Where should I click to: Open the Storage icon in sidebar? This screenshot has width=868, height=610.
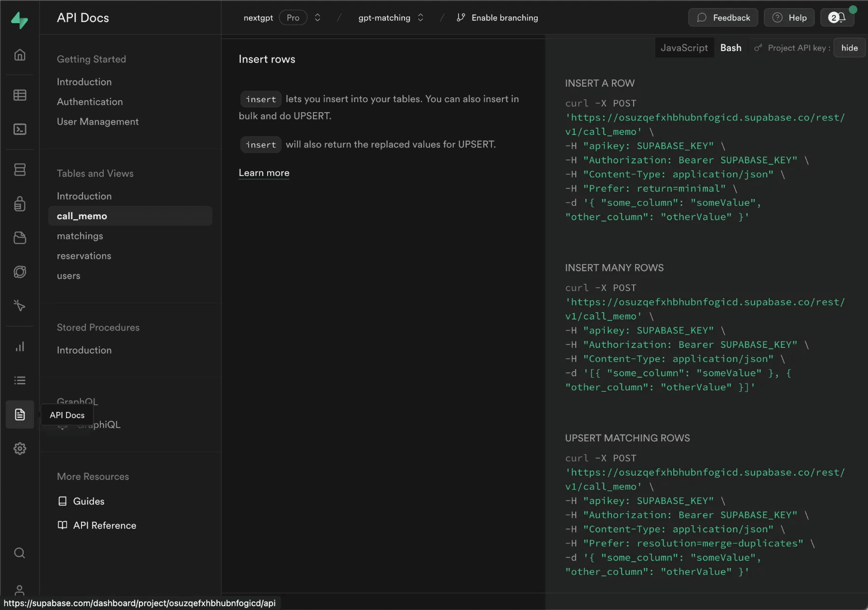(20, 238)
